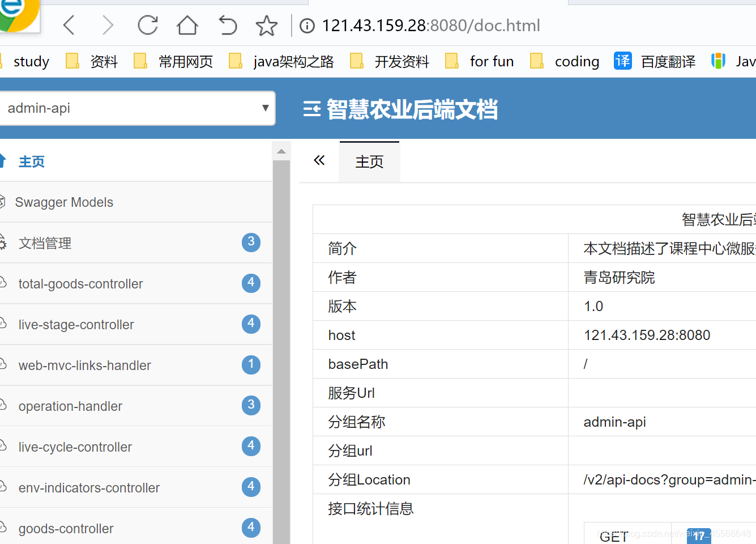The width and height of the screenshot is (756, 544).
Task: Click the 分组Location api-docs path
Action: click(x=670, y=480)
